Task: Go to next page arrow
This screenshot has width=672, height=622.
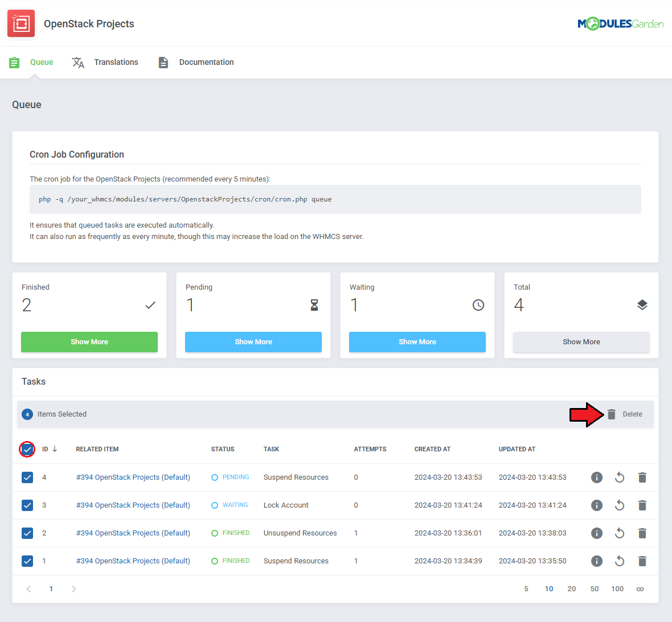Action: click(73, 589)
